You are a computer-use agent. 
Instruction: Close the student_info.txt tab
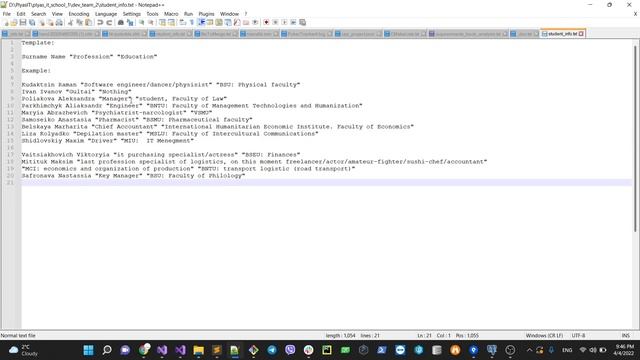581,34
